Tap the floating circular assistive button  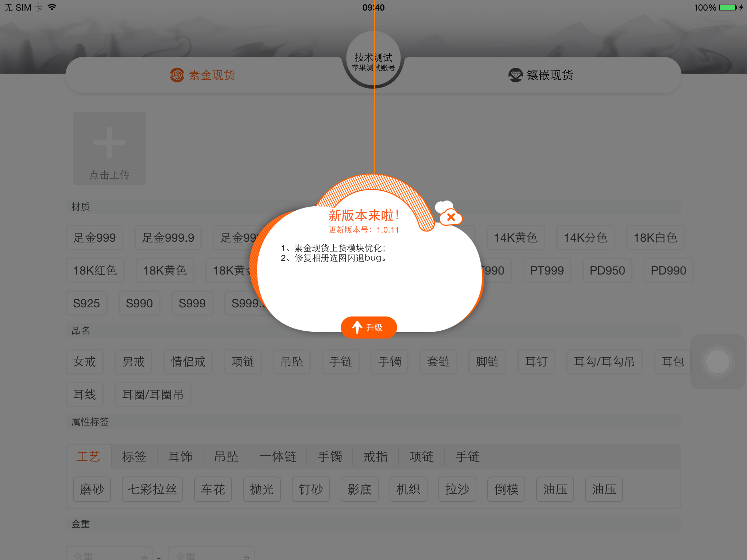click(x=718, y=361)
